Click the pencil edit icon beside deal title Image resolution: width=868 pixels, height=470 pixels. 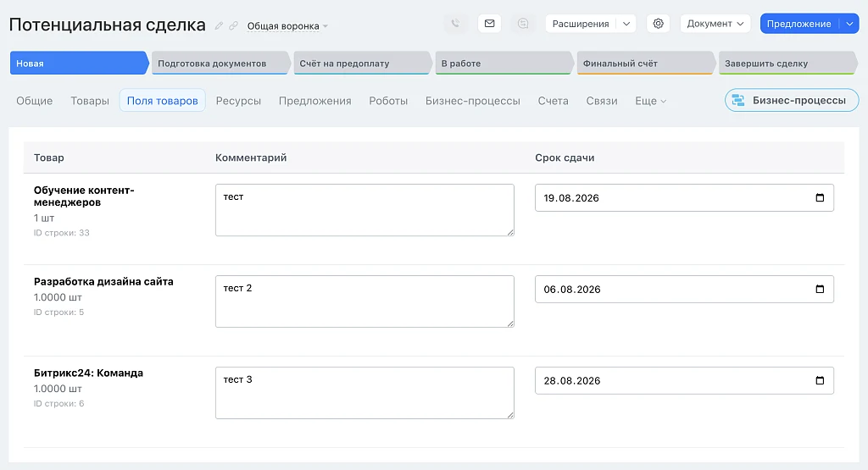pos(220,25)
